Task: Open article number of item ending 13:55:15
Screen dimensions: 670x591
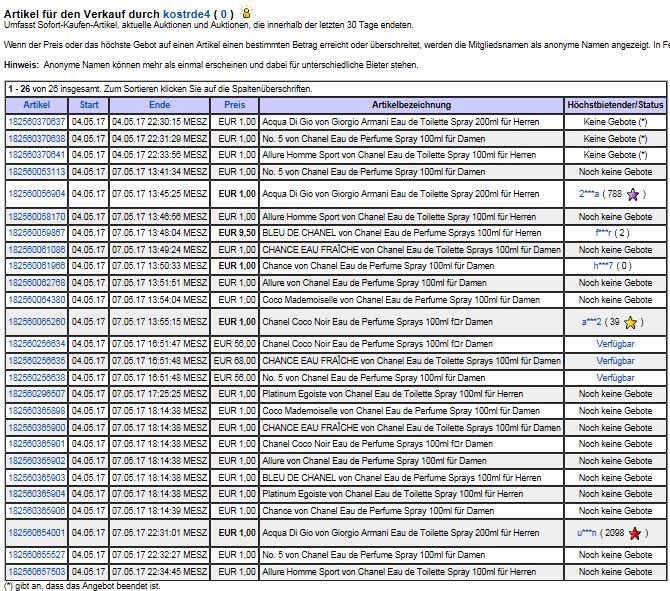Action: pos(37,322)
